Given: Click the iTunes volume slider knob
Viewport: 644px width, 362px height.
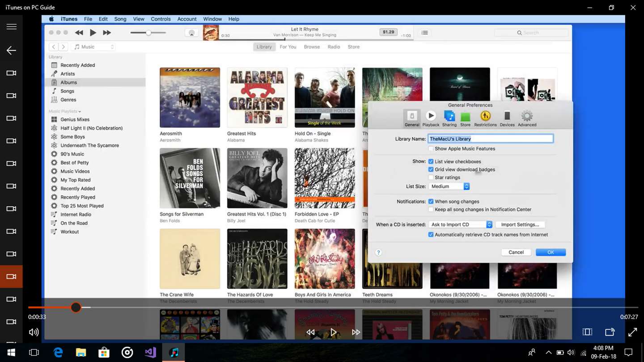Looking at the screenshot, I should [148, 33].
